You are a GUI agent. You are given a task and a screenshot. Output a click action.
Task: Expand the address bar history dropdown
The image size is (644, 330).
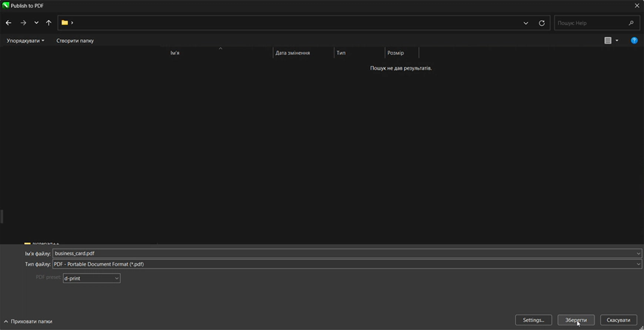(x=526, y=23)
